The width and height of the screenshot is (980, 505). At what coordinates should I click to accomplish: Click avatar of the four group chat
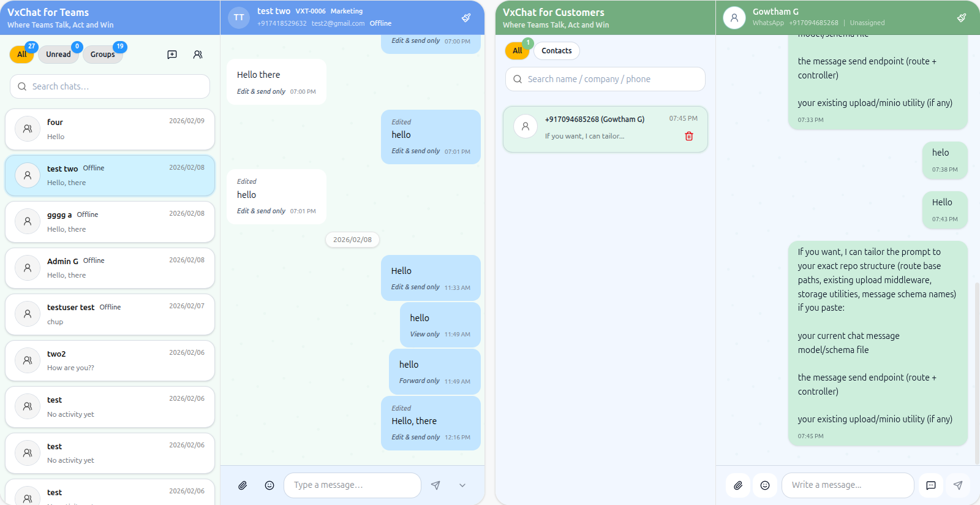28,129
